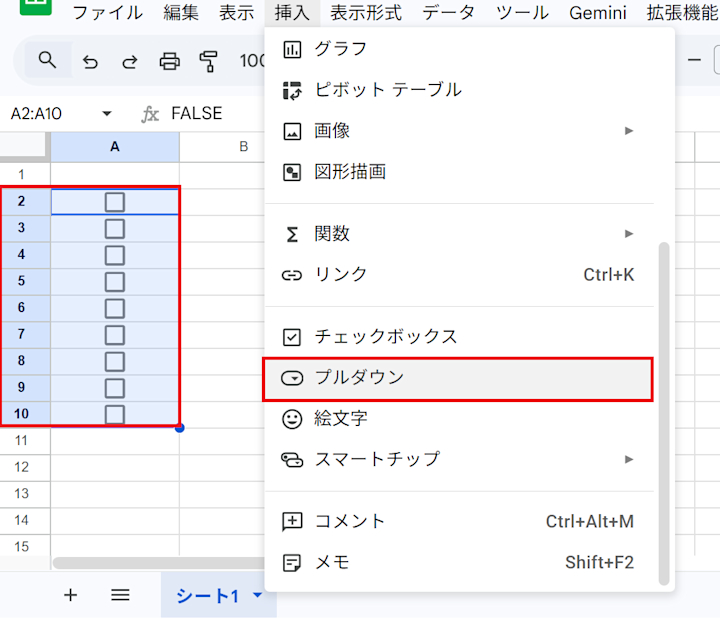Image resolution: width=720 pixels, height=619 pixels.
Task: Click the Google Sheets logo icon
Action: (x=36, y=6)
